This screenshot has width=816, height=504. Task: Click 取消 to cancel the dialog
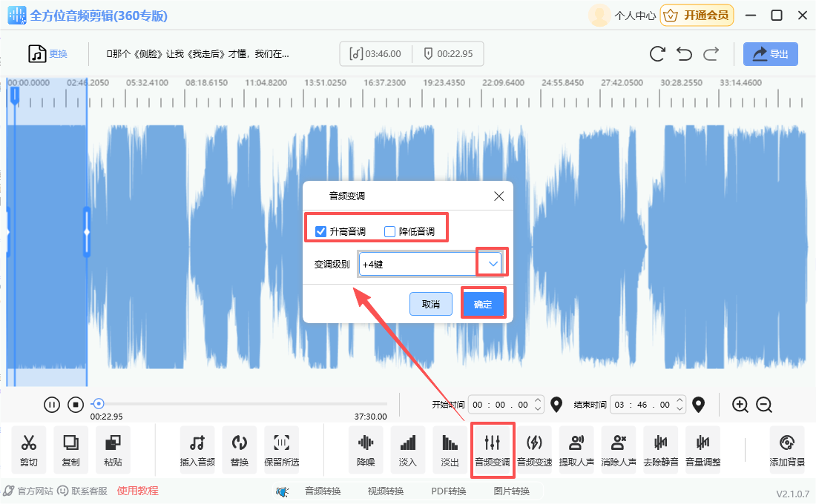pyautogui.click(x=431, y=304)
